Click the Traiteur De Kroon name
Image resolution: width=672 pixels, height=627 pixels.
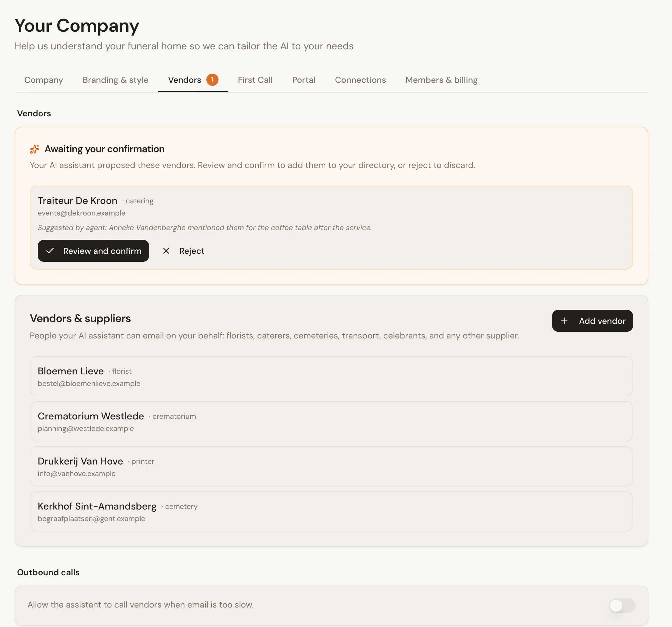point(77,201)
